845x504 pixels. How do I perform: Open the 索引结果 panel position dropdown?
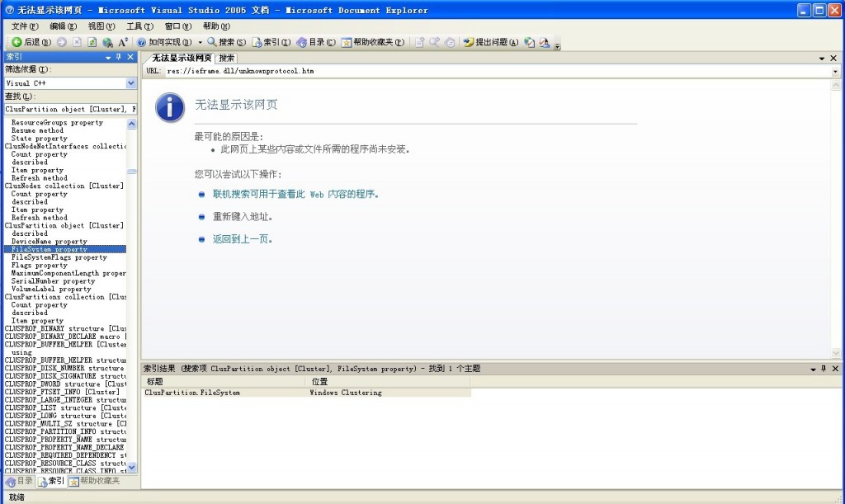813,369
